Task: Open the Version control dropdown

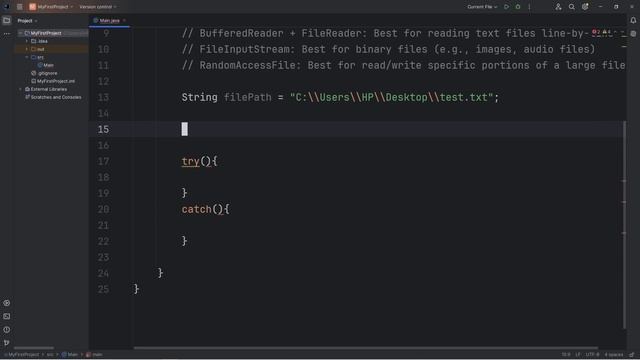Action: pos(98,7)
